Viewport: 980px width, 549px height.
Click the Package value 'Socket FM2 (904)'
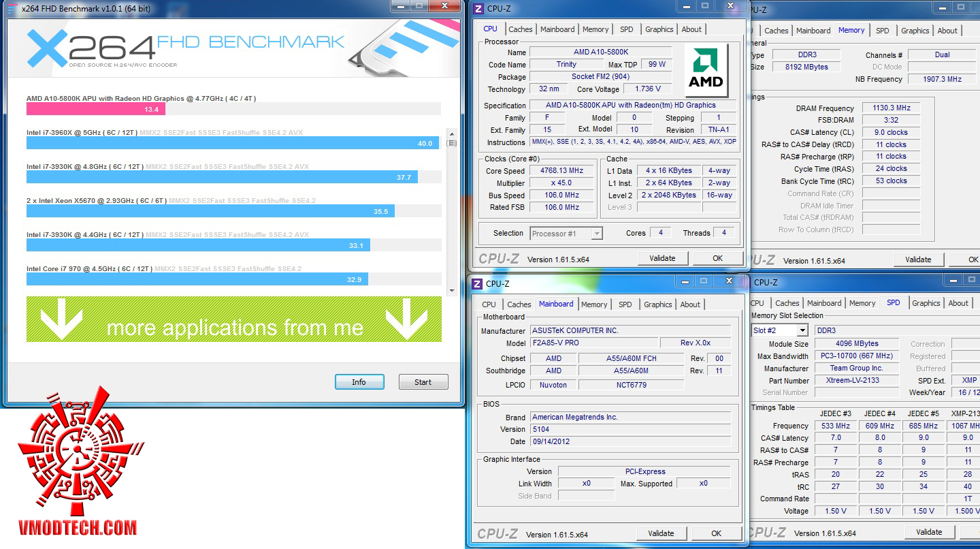(600, 77)
